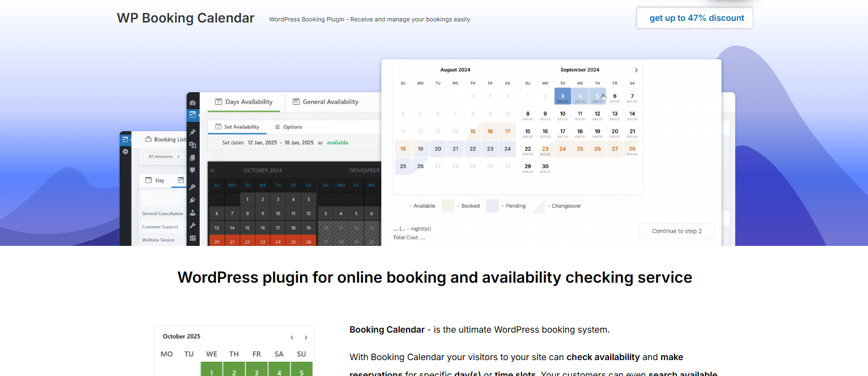Click the active Booking Calendar icon in the dark admin sidebar
868x376 pixels.
tap(193, 115)
